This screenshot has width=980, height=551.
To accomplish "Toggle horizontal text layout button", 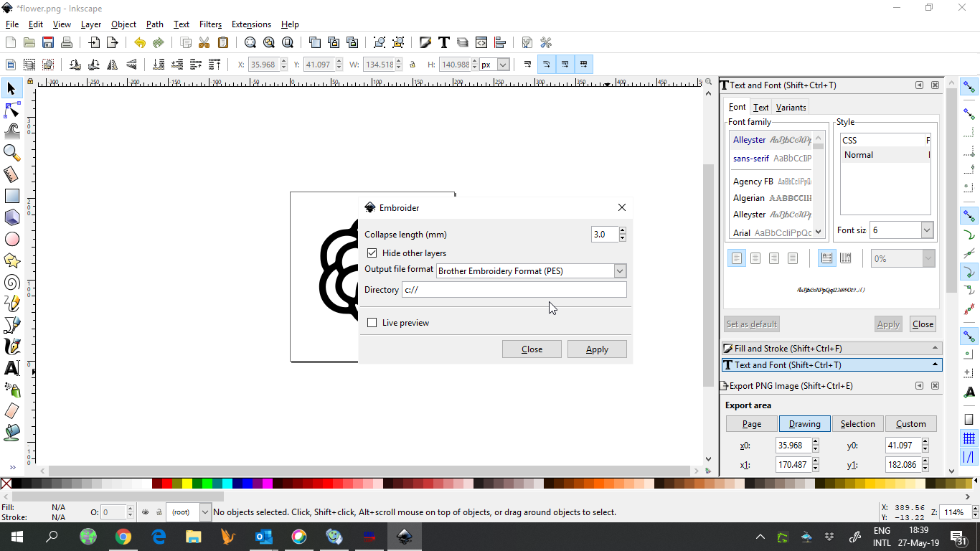I will [827, 258].
